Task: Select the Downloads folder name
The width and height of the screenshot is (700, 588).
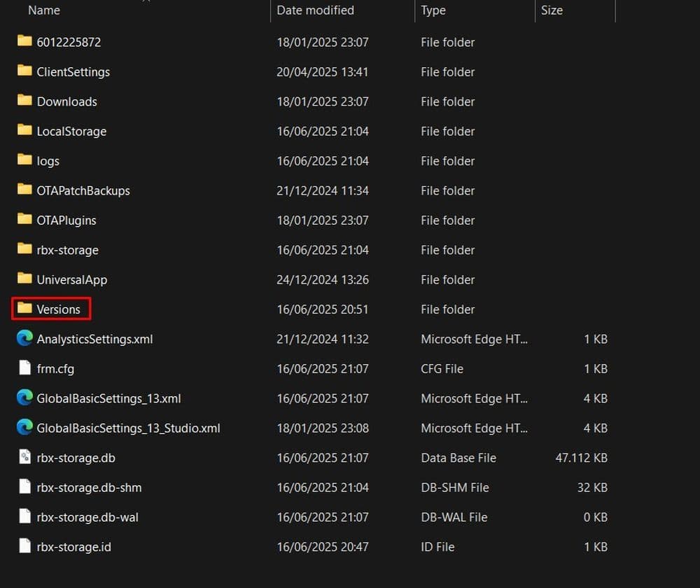Action: (x=66, y=101)
